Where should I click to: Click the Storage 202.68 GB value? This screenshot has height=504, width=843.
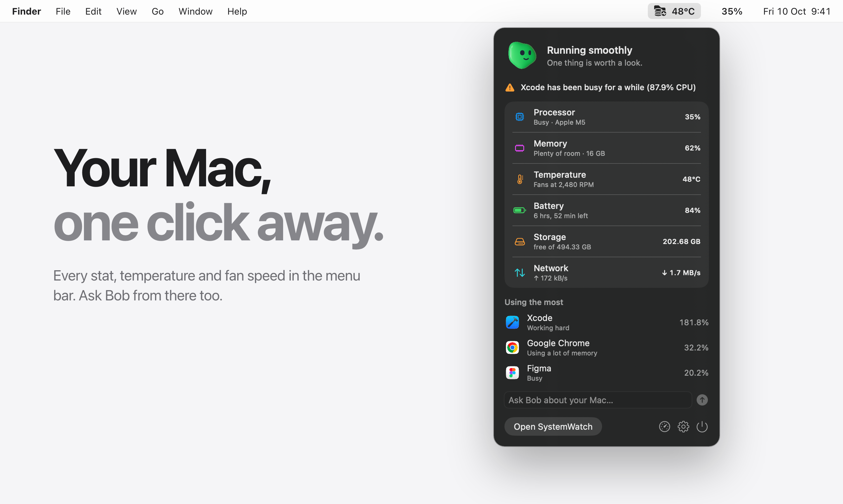coord(681,242)
